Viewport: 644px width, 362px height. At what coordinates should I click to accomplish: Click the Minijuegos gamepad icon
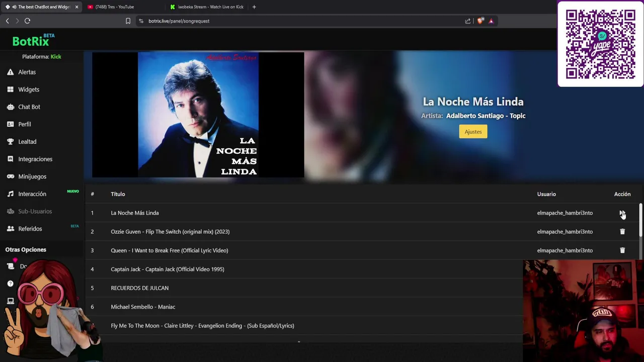coord(10,176)
